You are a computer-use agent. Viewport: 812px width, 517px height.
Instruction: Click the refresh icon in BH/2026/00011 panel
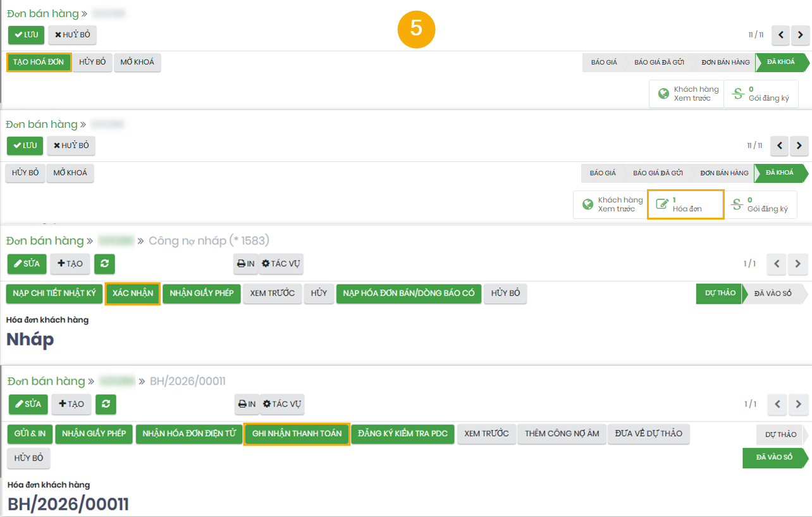106,404
